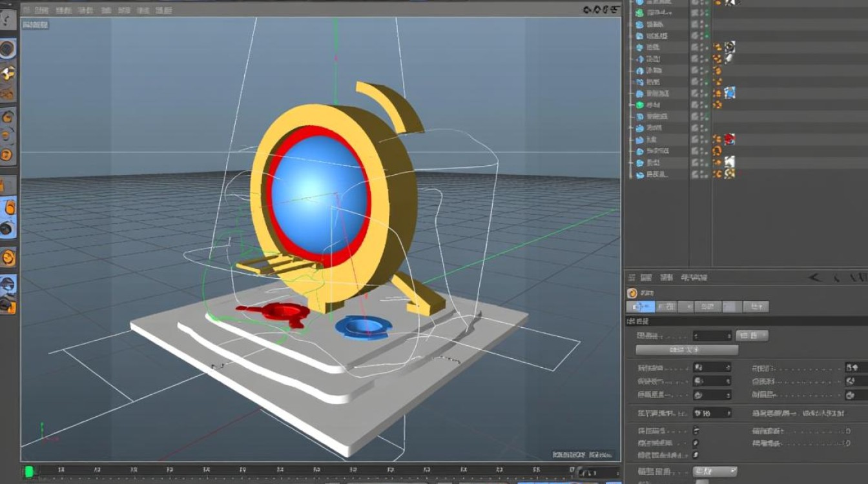Click the orange material tag on the top object
The height and width of the screenshot is (484, 868).
[718, 3]
